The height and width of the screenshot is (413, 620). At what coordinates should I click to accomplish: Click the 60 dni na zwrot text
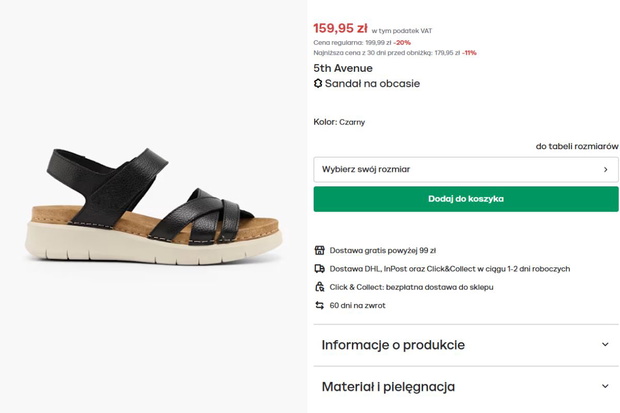(357, 305)
